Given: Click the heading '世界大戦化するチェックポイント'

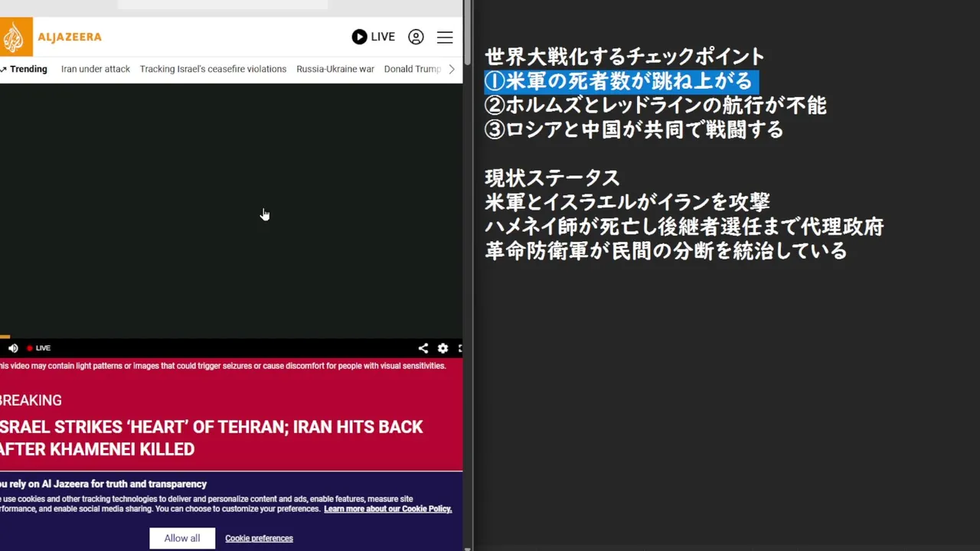Looking at the screenshot, I should coord(625,57).
